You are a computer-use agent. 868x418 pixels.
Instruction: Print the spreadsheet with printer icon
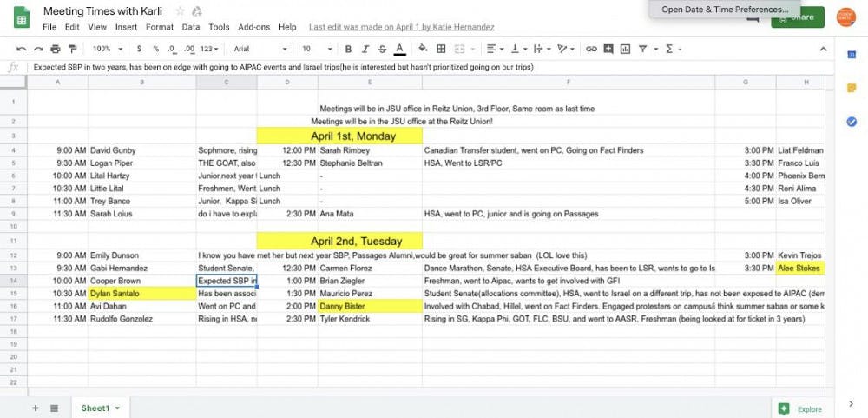click(56, 50)
